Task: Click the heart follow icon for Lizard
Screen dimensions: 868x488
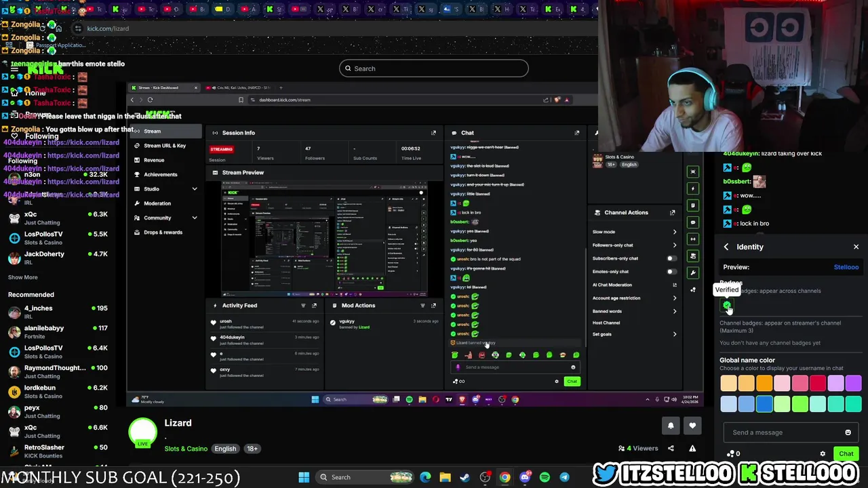Action: point(692,426)
